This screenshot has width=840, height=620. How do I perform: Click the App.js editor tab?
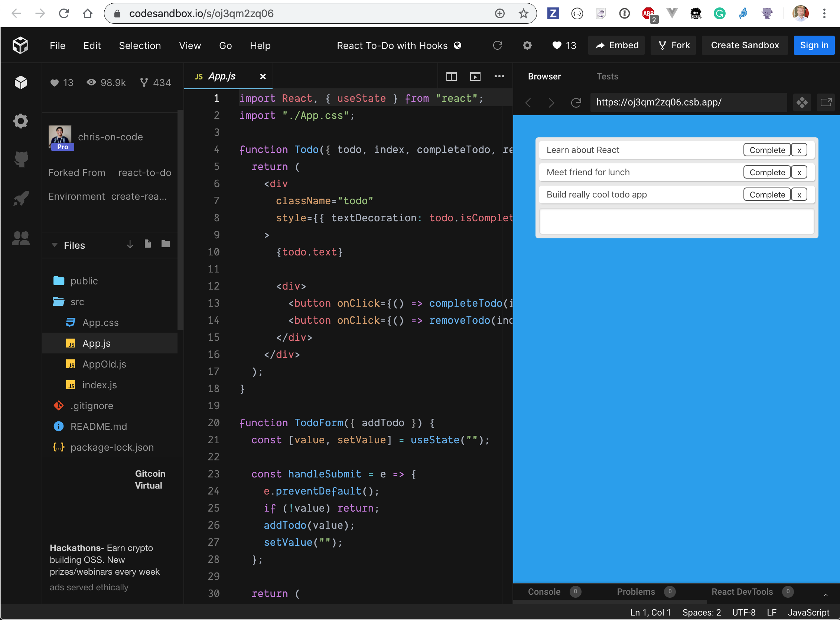[x=222, y=76]
